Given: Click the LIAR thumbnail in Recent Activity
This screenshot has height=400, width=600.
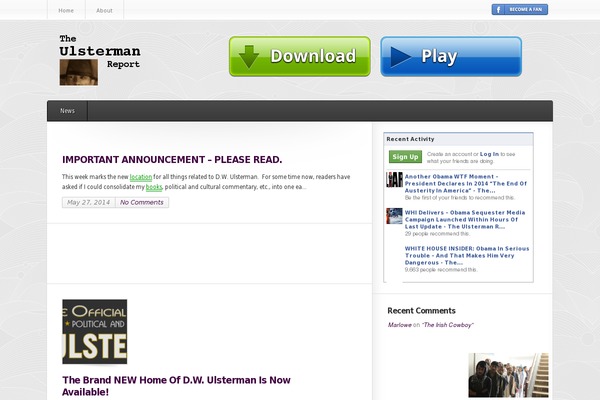Looking at the screenshot, I should pyautogui.click(x=394, y=180).
